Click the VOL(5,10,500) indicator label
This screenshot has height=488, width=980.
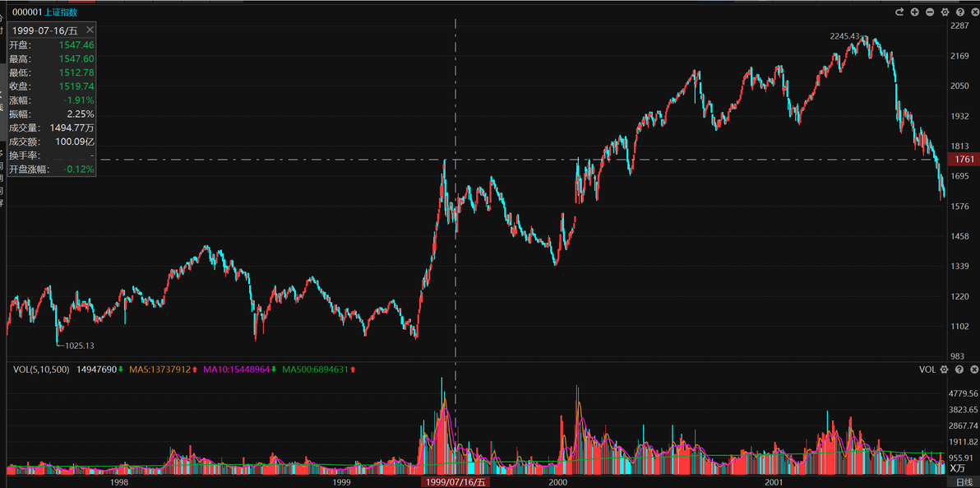pyautogui.click(x=42, y=369)
